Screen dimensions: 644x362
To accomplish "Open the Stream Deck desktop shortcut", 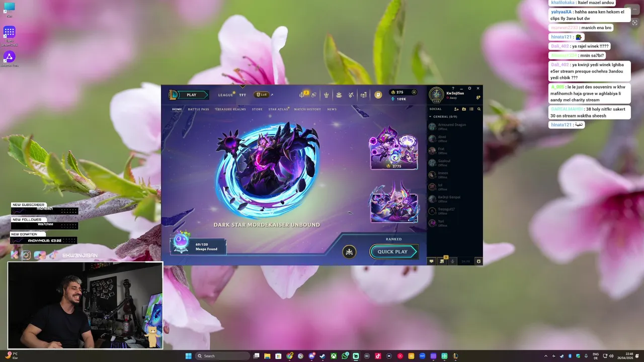I will [x=9, y=36].
